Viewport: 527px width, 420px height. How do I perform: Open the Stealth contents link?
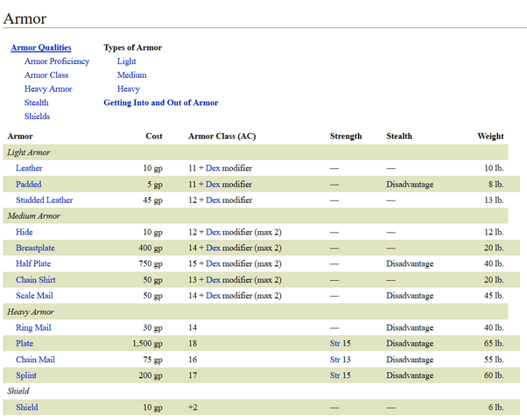(36, 103)
